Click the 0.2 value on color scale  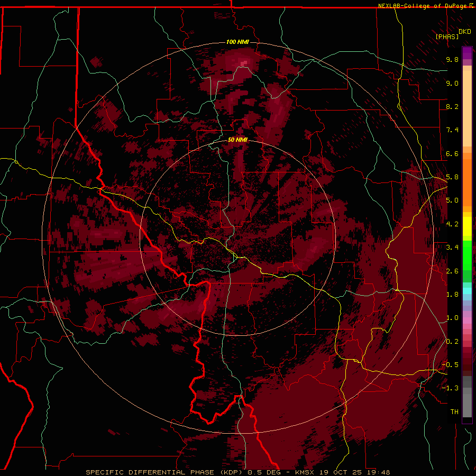point(452,342)
